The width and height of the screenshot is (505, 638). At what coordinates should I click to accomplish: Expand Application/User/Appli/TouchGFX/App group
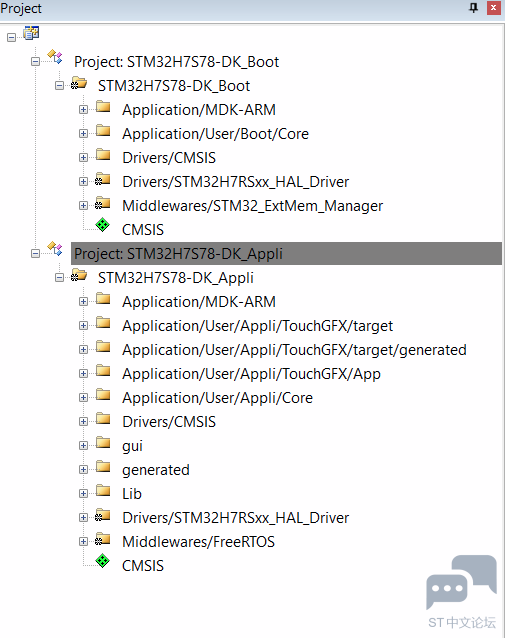(83, 374)
